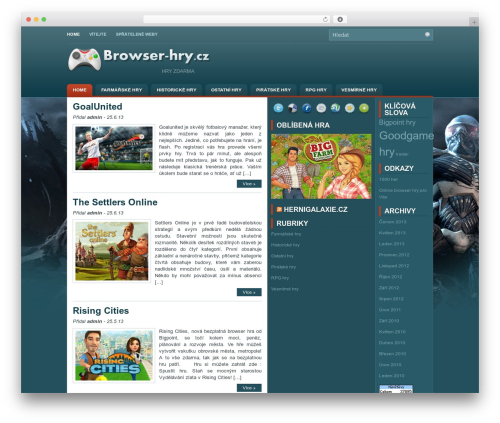This screenshot has width=500, height=423.
Task: Open the HERNIGALAXIE.CZ feed heading link
Action: (315, 209)
